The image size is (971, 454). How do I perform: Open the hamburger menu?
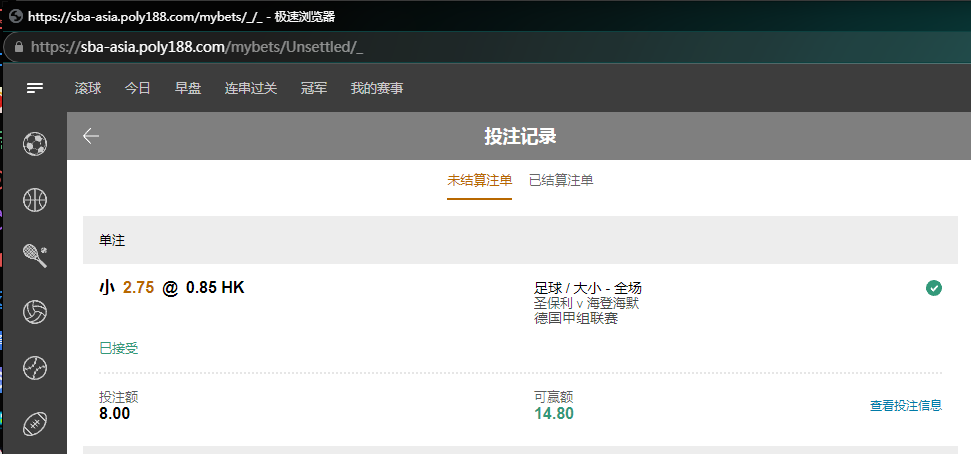35,88
